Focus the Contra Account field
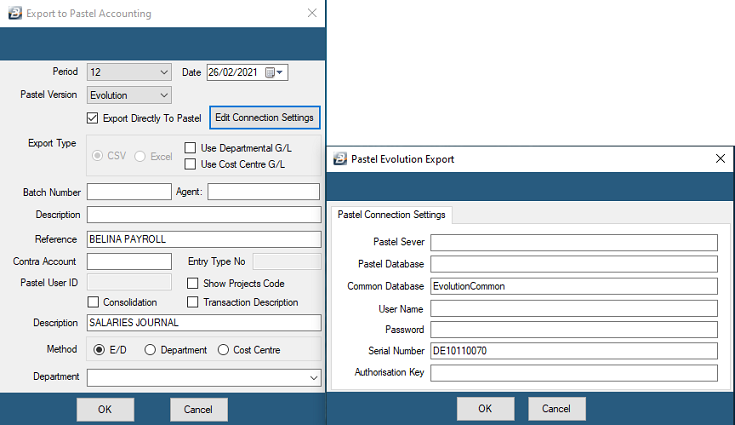The height and width of the screenshot is (425, 735). [x=129, y=261]
